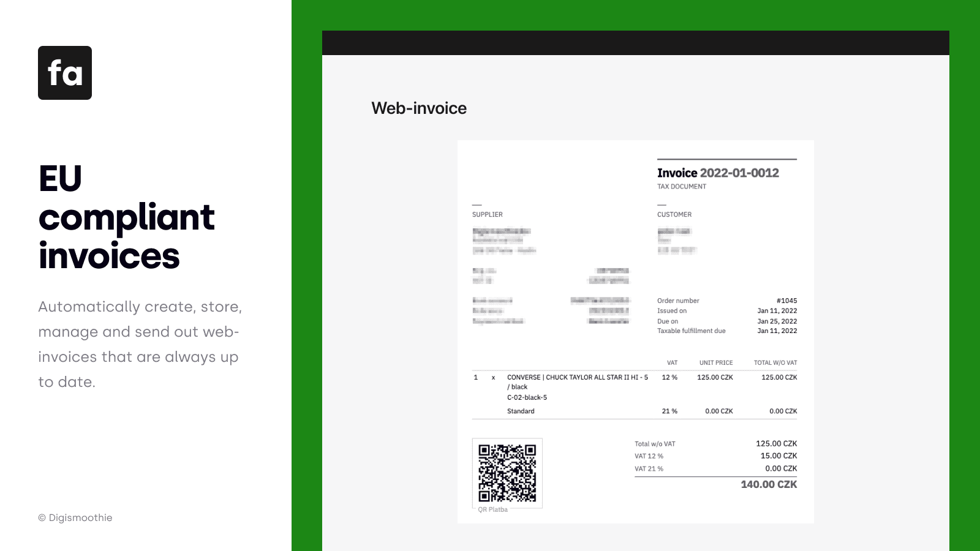Click the TAX DOCUMENT label
Viewport: 980px width, 551px height.
click(x=682, y=186)
